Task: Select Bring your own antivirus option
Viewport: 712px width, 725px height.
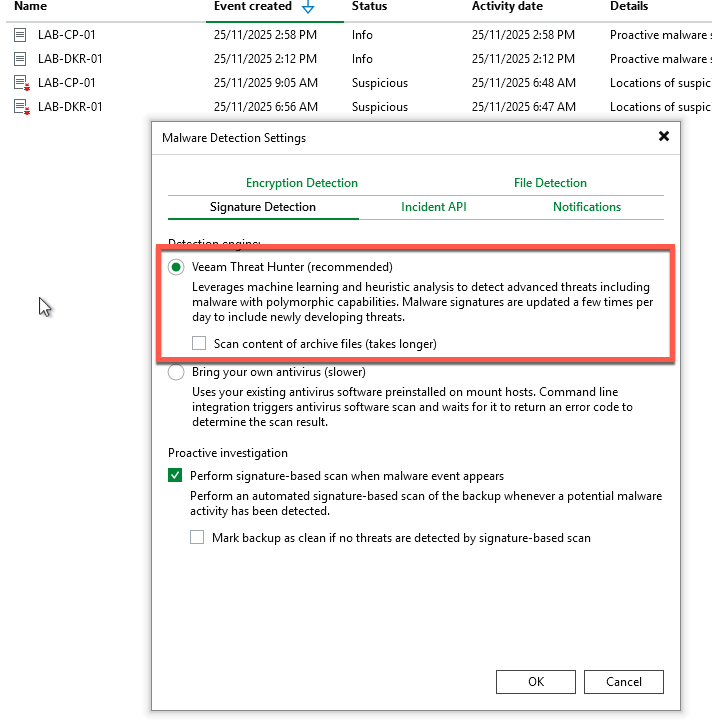Action: (176, 372)
